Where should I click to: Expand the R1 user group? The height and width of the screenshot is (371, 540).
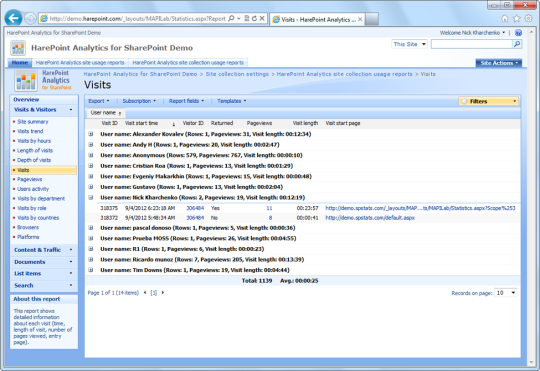91,249
